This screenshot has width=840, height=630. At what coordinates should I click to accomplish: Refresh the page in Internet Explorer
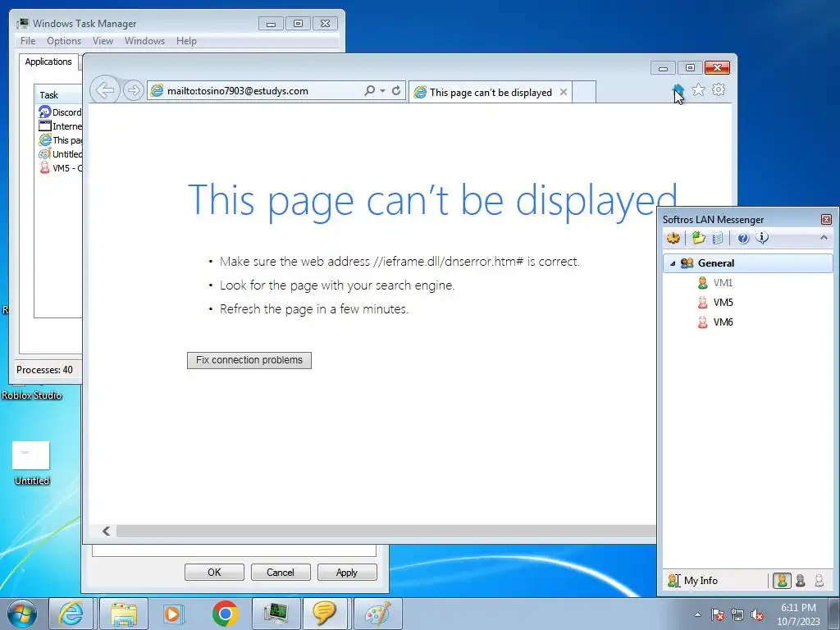tap(396, 90)
